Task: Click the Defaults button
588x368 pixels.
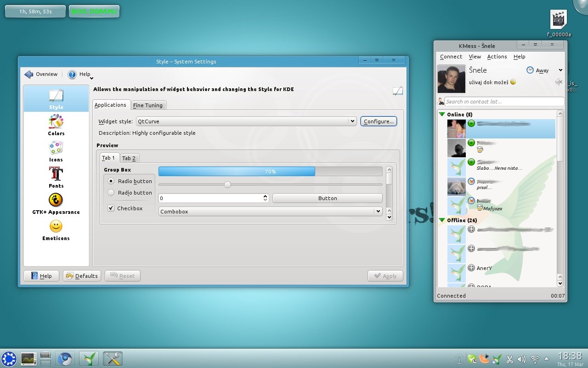Action: [82, 276]
